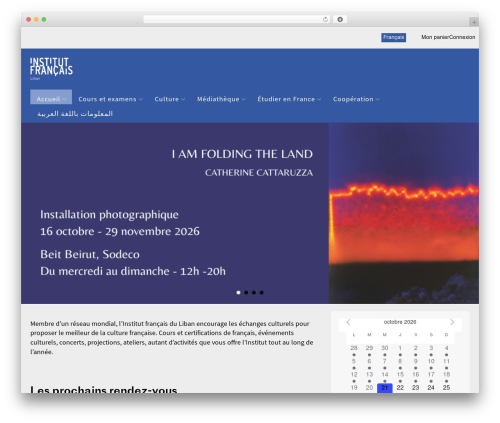
Task: Select day 14 in the calendar
Action: click(x=385, y=375)
